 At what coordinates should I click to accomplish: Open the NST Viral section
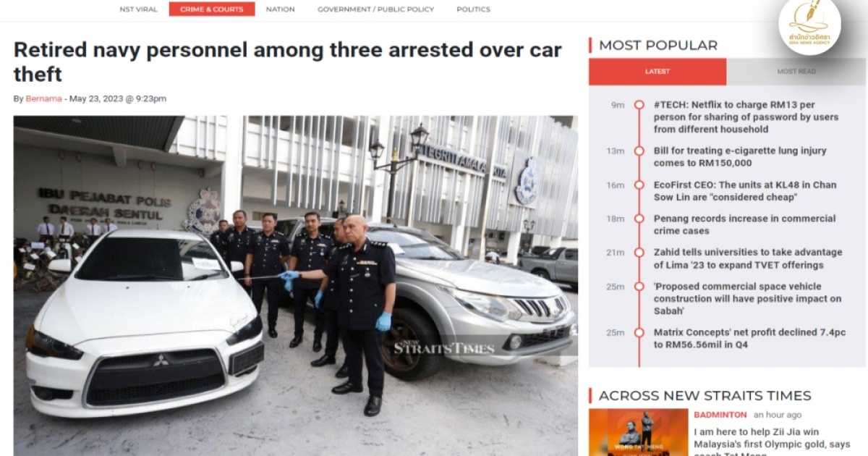(138, 9)
